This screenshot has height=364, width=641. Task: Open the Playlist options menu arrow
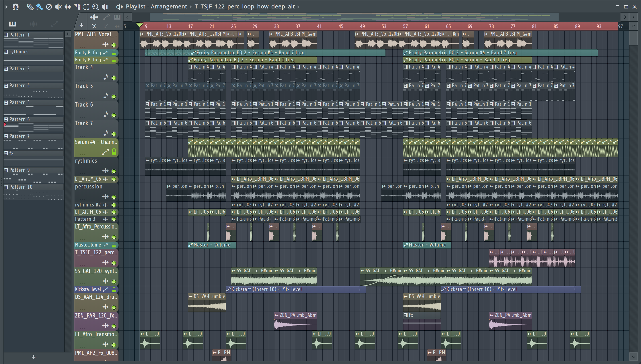tap(6, 7)
